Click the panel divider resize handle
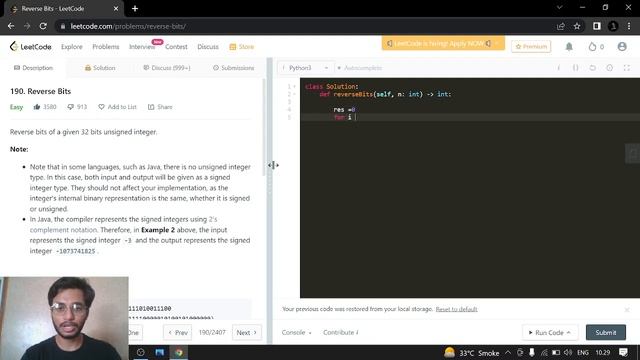The height and width of the screenshot is (360, 640). click(x=269, y=165)
